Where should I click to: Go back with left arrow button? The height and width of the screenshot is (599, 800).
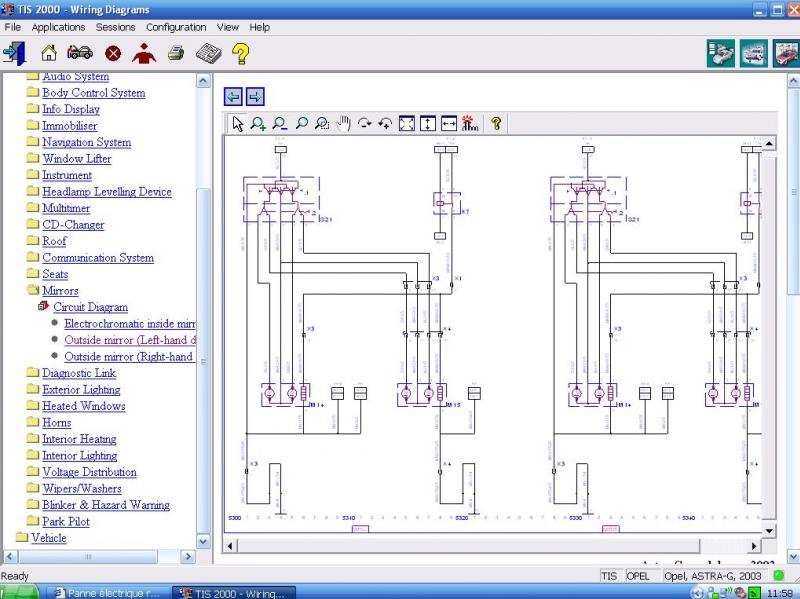point(233,96)
